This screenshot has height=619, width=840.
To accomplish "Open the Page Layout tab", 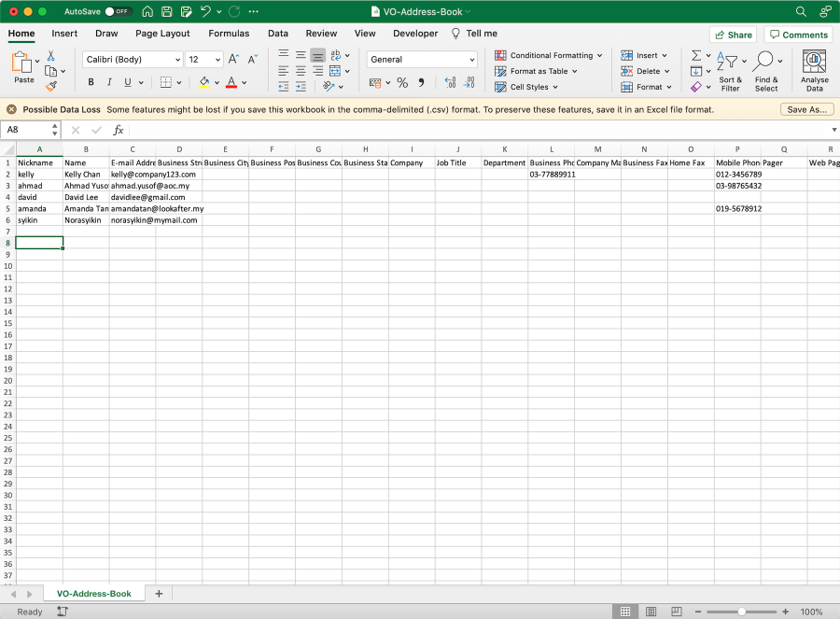I will click(162, 34).
